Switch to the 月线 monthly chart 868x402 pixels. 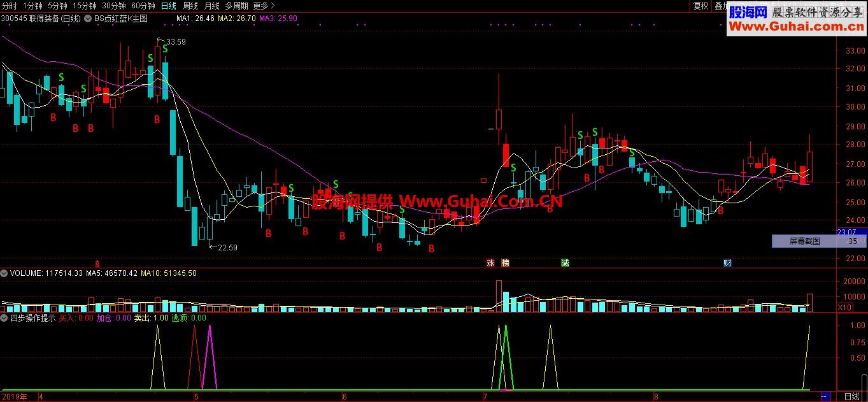(211, 6)
